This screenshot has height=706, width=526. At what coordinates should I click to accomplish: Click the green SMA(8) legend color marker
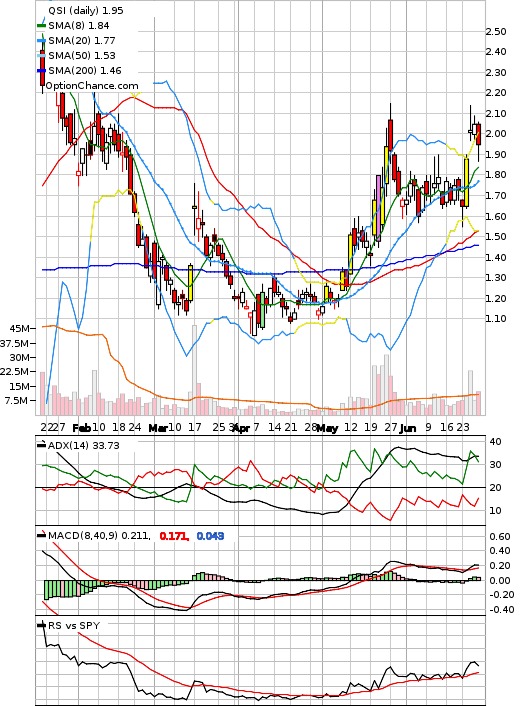coord(41,26)
